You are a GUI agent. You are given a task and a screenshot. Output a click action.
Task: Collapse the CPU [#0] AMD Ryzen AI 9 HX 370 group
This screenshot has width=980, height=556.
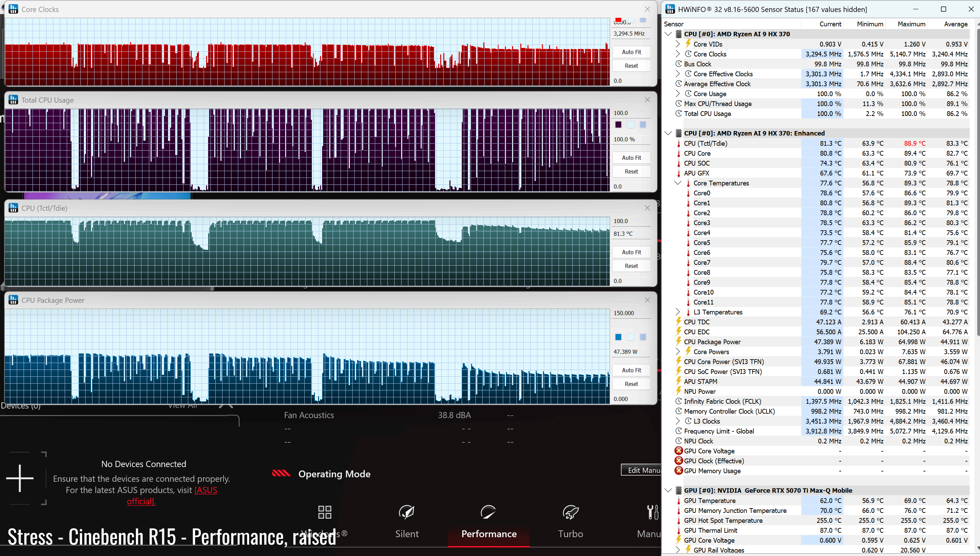(x=668, y=34)
